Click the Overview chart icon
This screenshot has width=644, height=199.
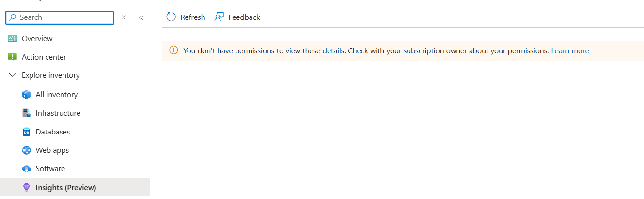tap(13, 39)
